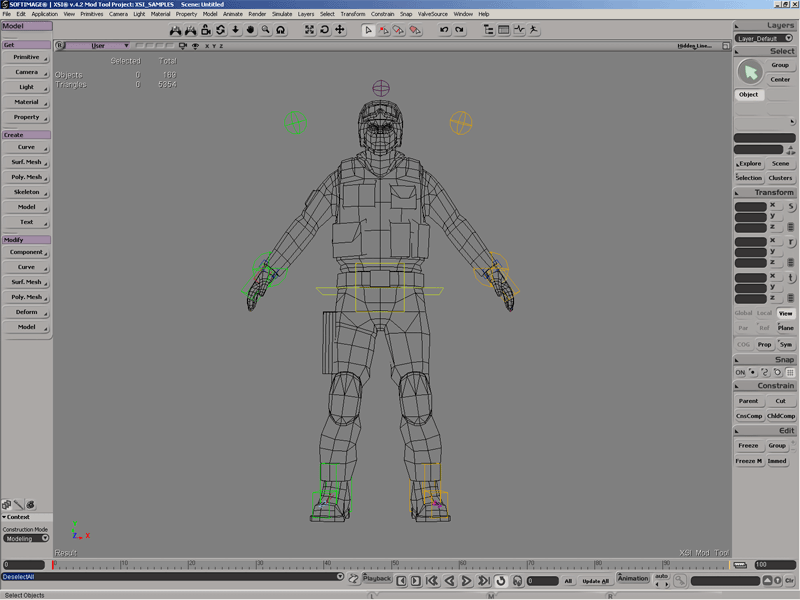
Task: Click the Center select button
Action: 780,80
